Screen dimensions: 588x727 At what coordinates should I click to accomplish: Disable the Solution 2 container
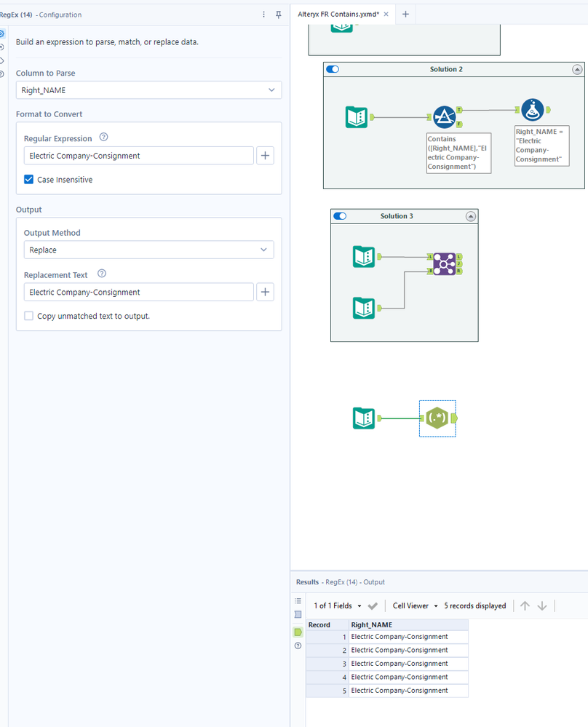click(x=333, y=69)
